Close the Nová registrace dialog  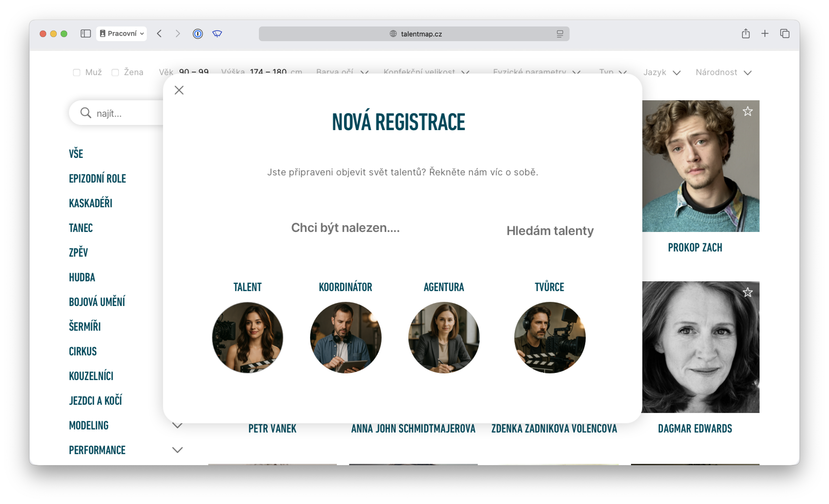[x=179, y=90]
